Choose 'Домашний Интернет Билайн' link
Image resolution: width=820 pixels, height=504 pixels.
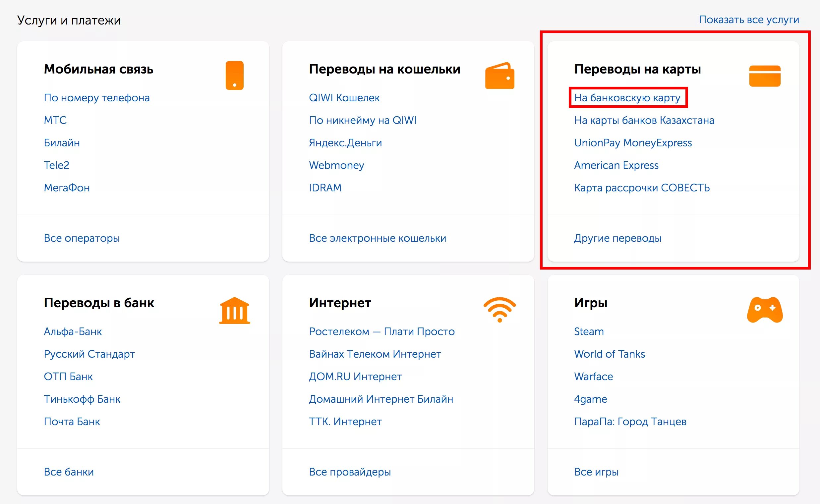[381, 399]
